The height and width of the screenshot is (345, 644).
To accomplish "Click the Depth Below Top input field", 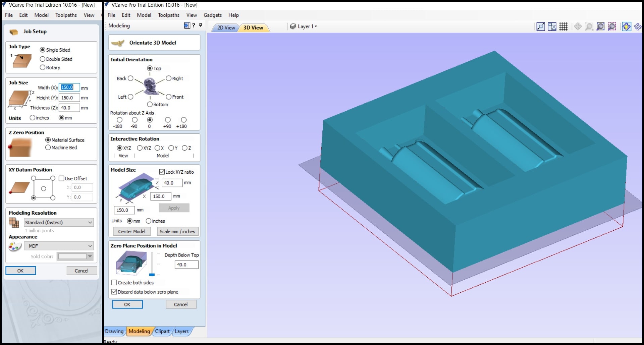I will pyautogui.click(x=186, y=265).
